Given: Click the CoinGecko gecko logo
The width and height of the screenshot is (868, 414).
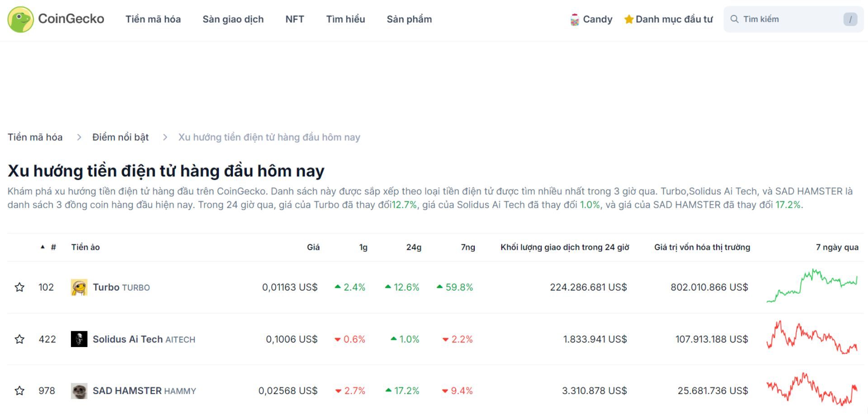Looking at the screenshot, I should click(x=20, y=19).
